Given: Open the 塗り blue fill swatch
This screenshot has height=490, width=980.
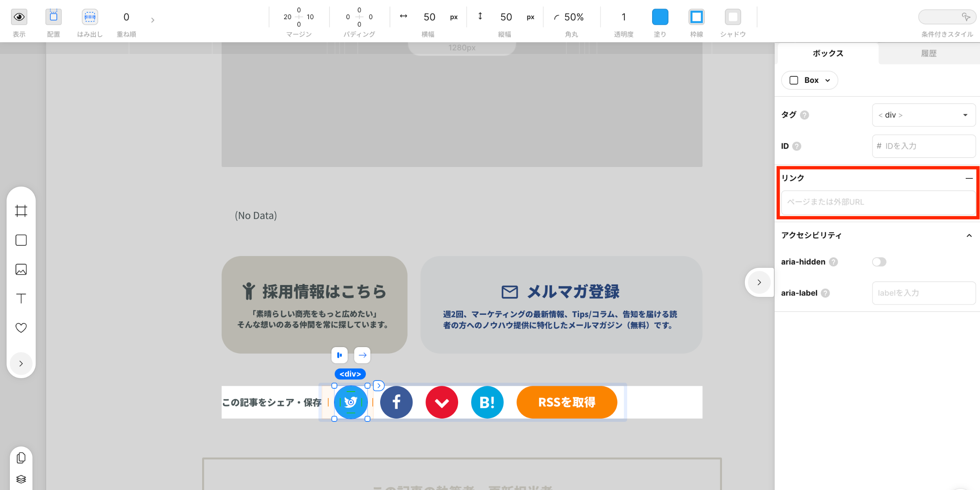Looking at the screenshot, I should tap(660, 17).
